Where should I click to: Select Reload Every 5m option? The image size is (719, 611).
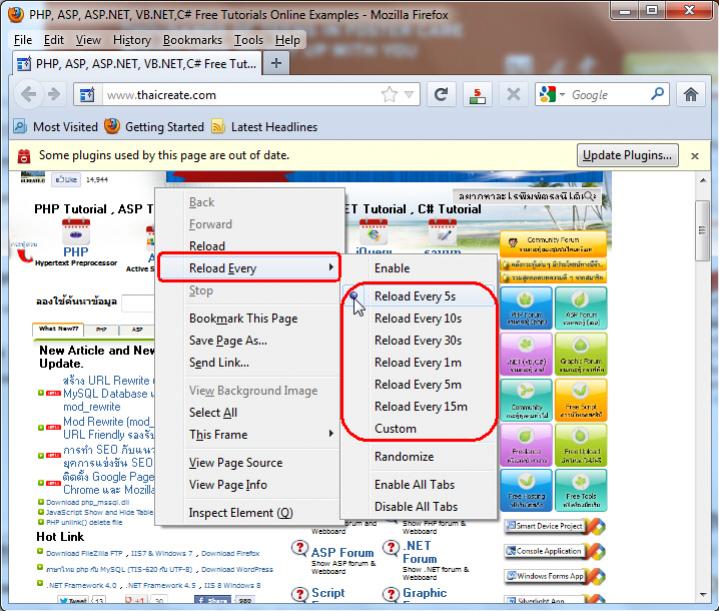tap(418, 384)
